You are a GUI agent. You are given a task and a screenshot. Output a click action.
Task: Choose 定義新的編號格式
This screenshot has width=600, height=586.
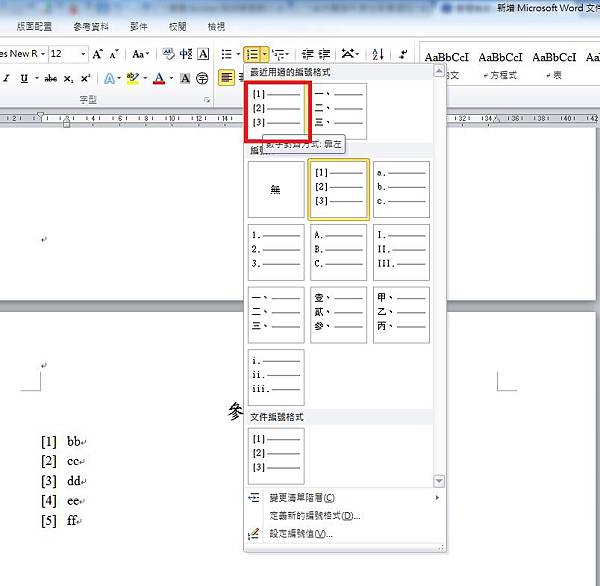tap(343, 516)
